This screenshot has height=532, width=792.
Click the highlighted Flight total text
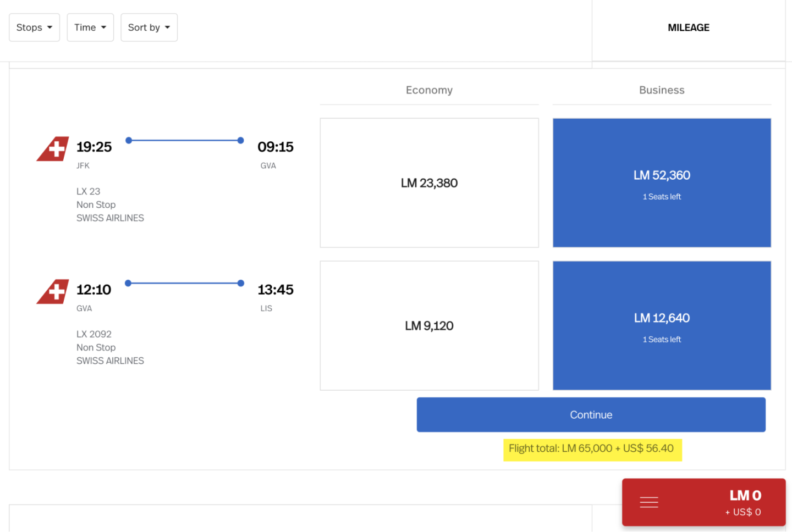tap(591, 449)
